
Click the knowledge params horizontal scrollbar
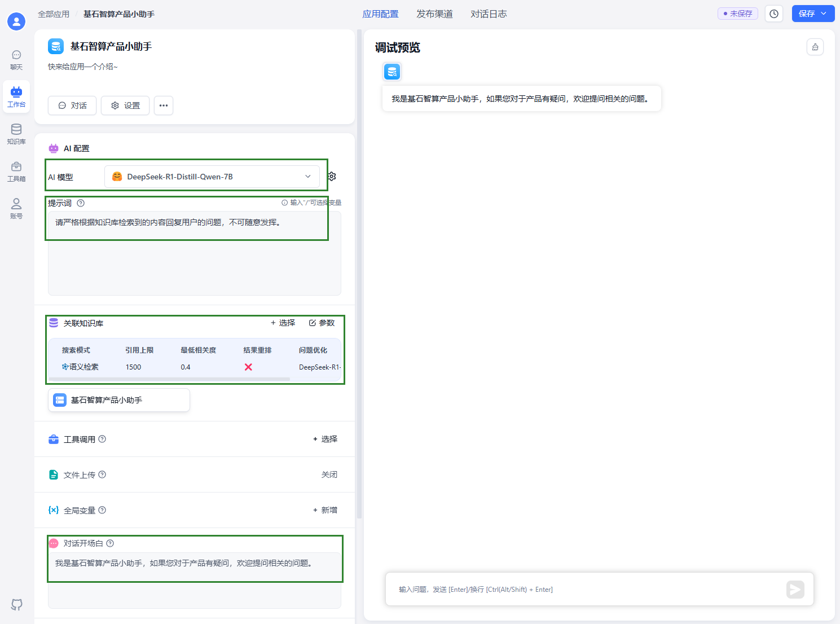point(169,379)
